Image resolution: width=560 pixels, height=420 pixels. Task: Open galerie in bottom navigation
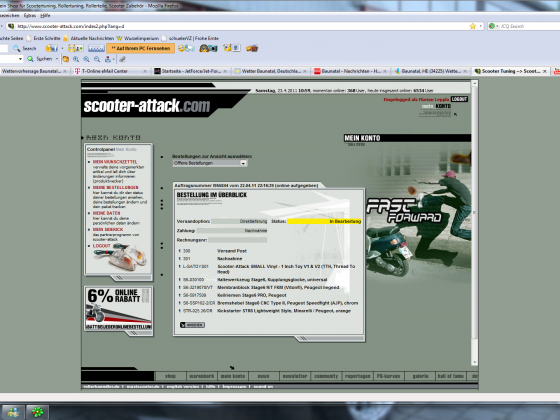(420, 376)
